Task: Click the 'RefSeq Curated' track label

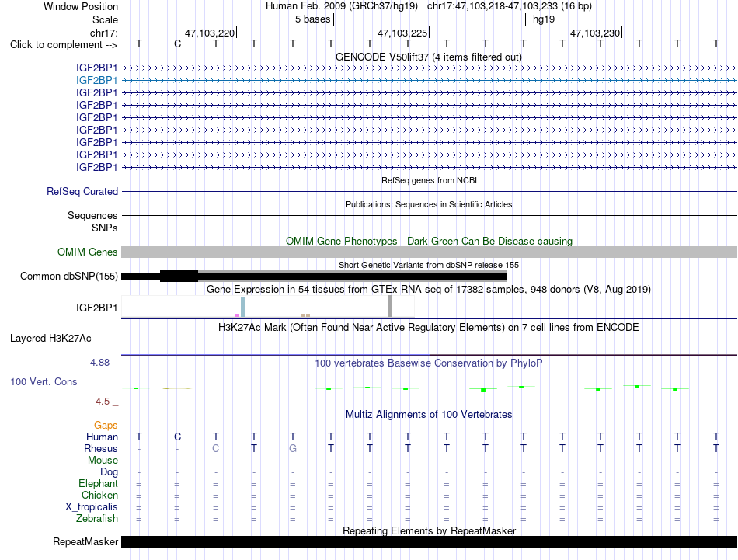Action: click(x=82, y=192)
